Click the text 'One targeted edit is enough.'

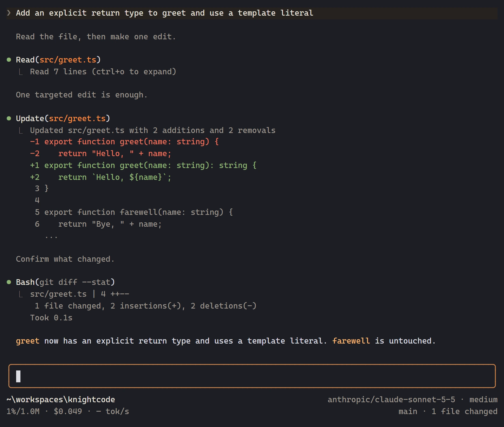click(x=81, y=95)
